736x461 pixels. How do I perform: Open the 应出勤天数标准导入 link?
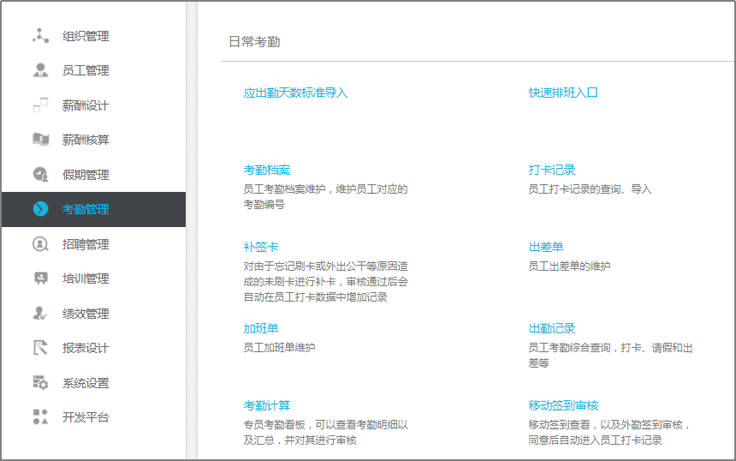(x=296, y=92)
